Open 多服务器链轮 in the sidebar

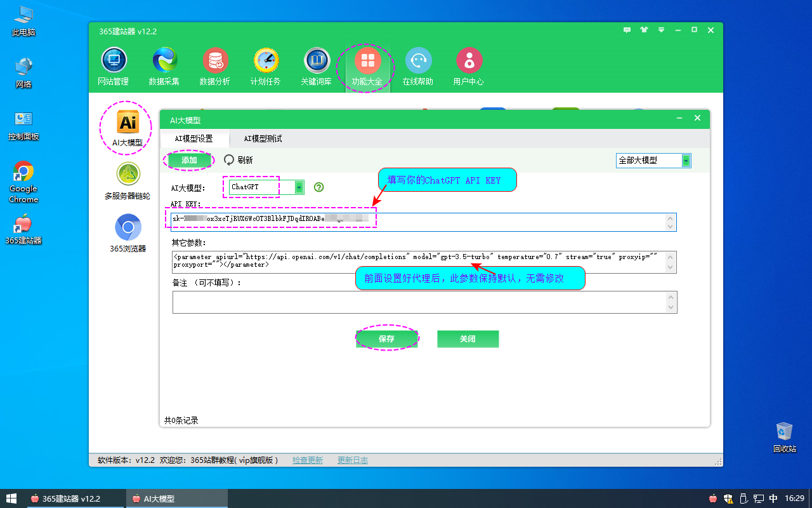tap(128, 181)
